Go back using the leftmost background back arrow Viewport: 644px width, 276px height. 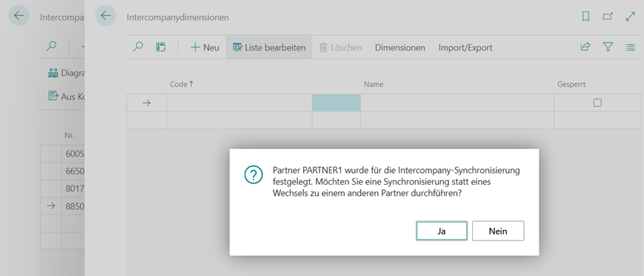click(19, 16)
